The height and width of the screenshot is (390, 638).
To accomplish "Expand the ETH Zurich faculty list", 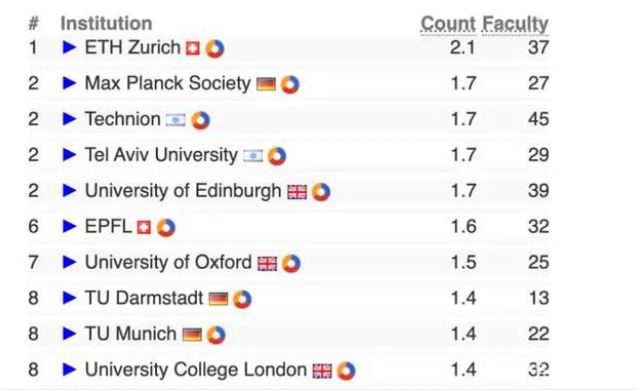I will 70,47.
